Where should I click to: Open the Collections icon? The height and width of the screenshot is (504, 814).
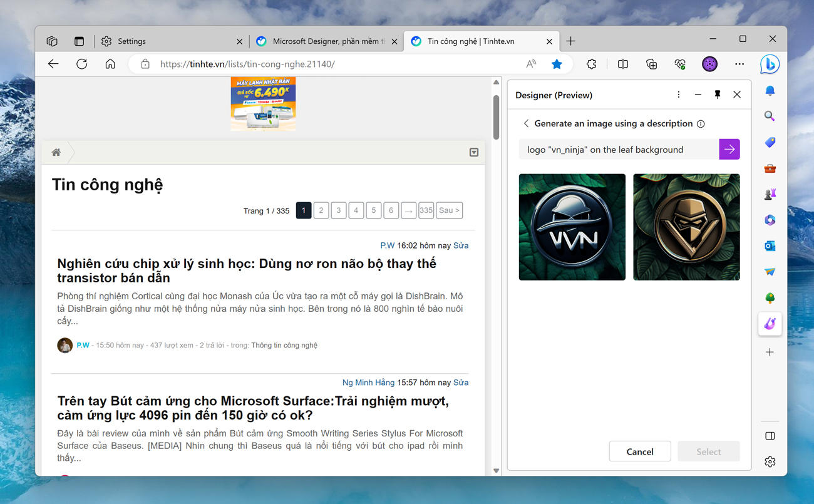point(651,64)
